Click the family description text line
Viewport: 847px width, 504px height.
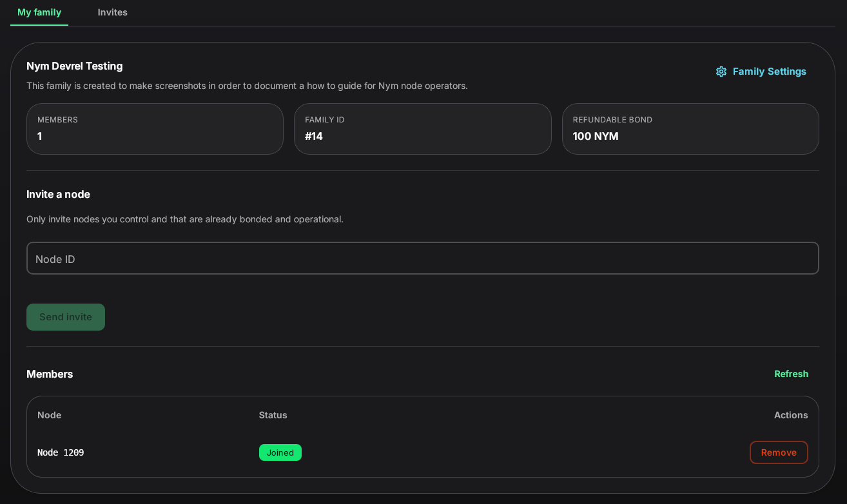(x=247, y=86)
